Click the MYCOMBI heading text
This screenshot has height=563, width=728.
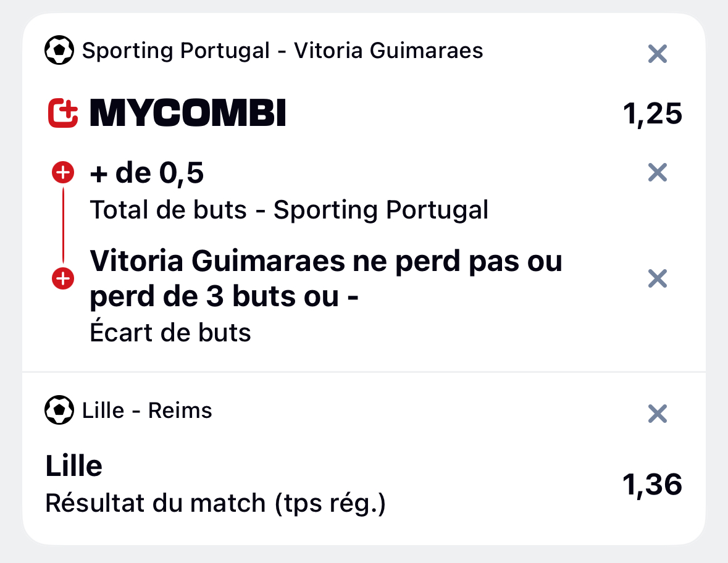coord(188,113)
